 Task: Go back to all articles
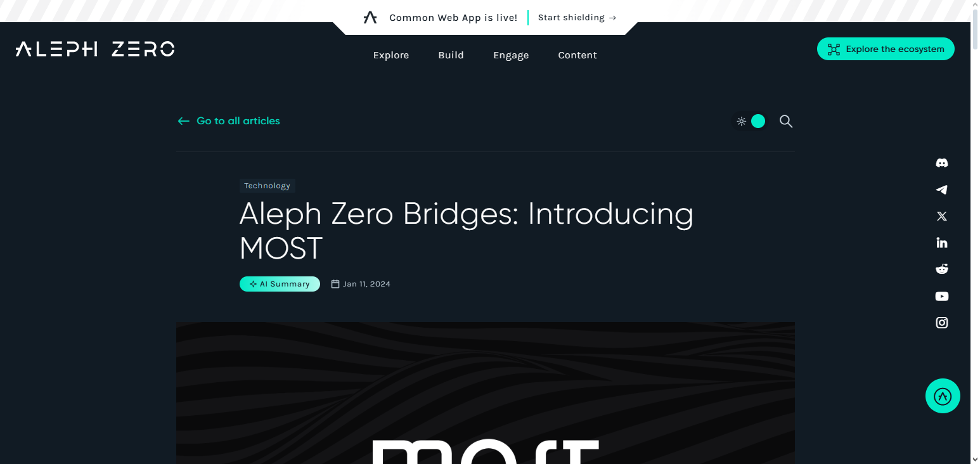point(228,121)
